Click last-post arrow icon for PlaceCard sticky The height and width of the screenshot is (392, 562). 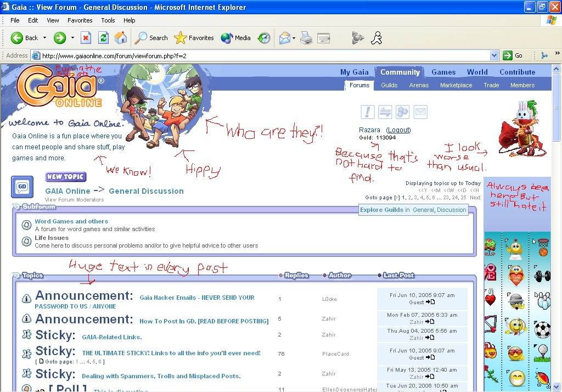[430, 357]
